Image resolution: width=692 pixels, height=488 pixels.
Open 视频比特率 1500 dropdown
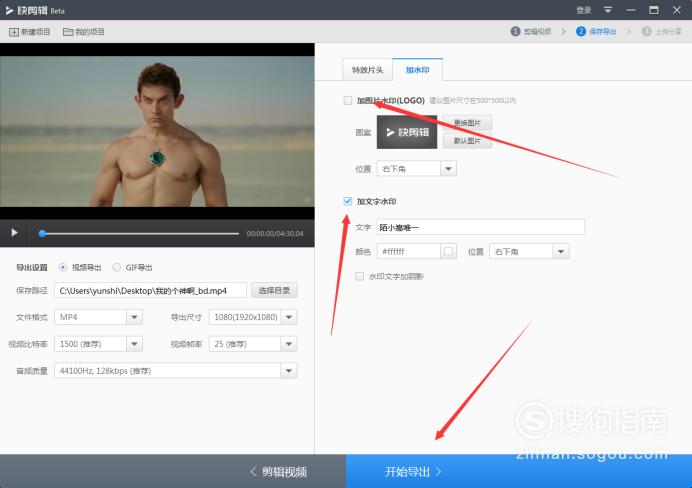click(98, 344)
